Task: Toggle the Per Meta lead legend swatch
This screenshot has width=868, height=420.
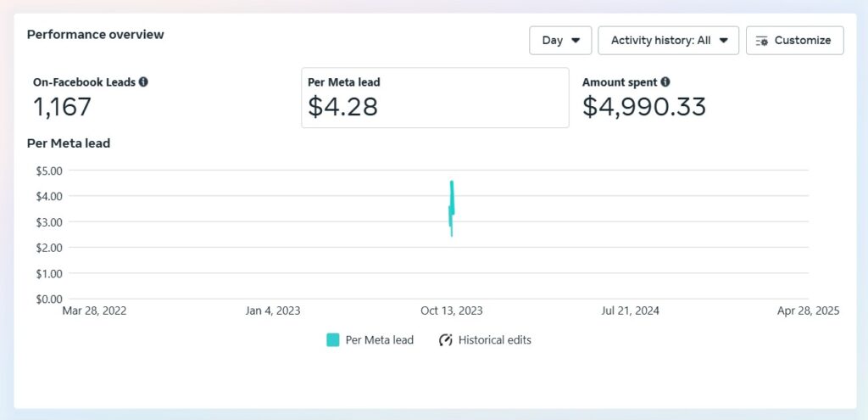Action: pos(332,340)
